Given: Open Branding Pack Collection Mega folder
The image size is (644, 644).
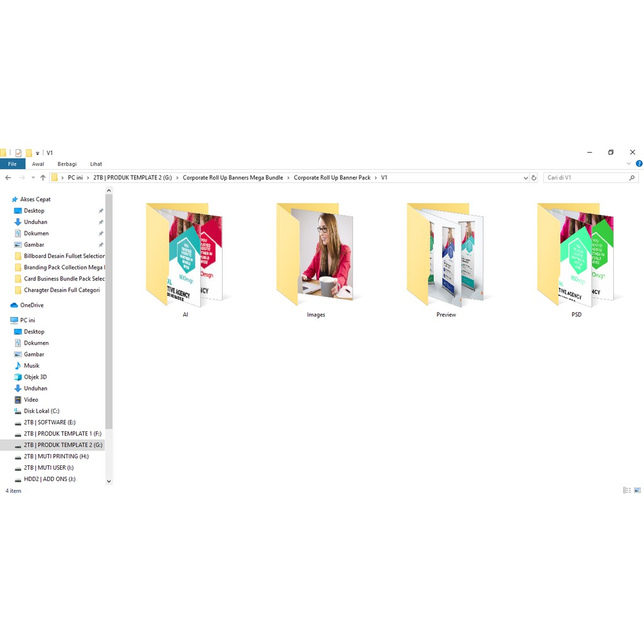Looking at the screenshot, I should (64, 267).
